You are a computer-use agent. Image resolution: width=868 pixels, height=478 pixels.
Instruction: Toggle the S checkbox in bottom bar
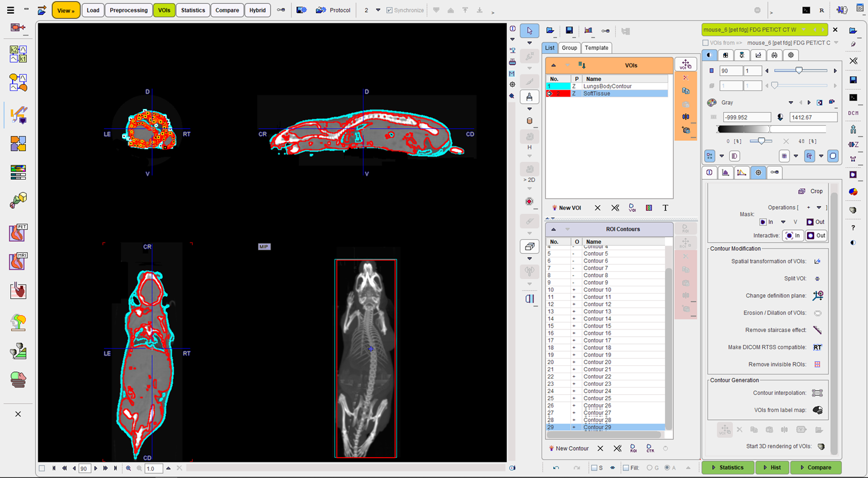(594, 468)
